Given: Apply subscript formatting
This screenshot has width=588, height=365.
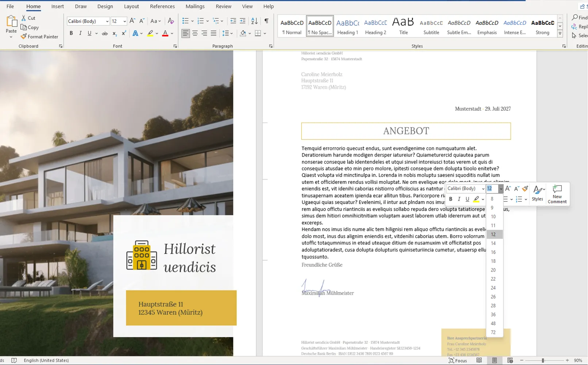Looking at the screenshot, I should pos(115,33).
